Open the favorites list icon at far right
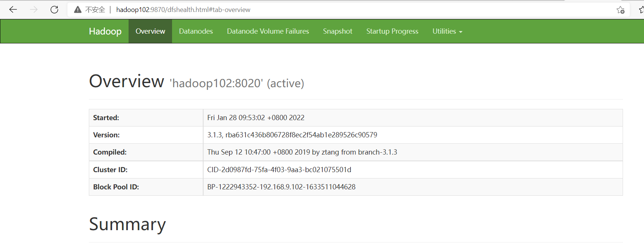Screen dimensions: 644x244 [x=641, y=10]
